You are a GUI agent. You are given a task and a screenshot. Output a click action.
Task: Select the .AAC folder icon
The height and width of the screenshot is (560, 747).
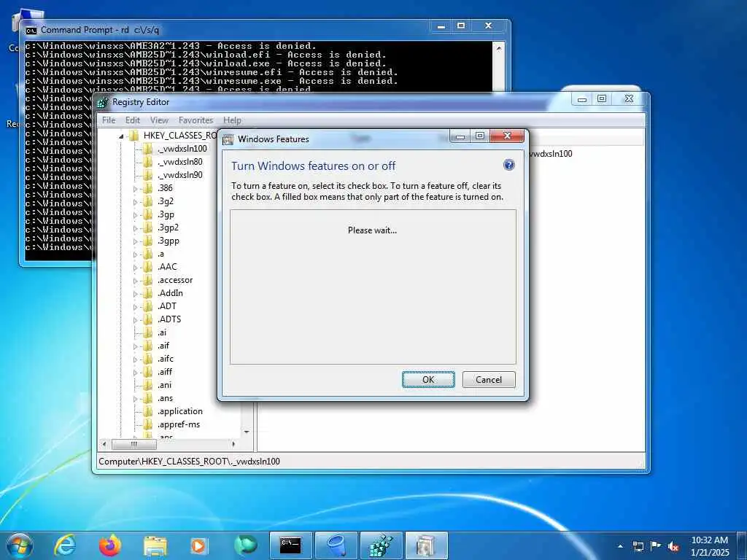(147, 267)
